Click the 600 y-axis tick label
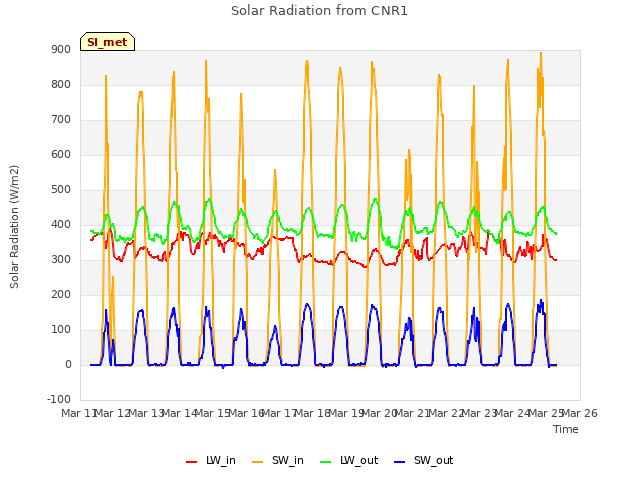Screen dimensions: 640x480 point(61,155)
